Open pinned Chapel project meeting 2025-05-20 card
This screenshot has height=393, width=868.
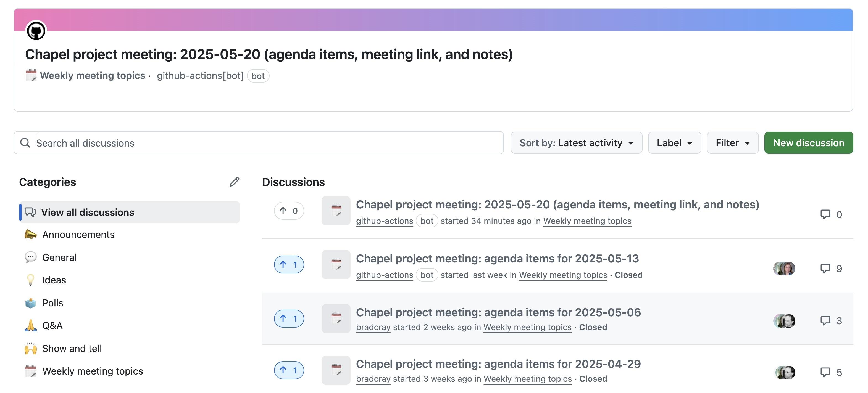pos(433,60)
